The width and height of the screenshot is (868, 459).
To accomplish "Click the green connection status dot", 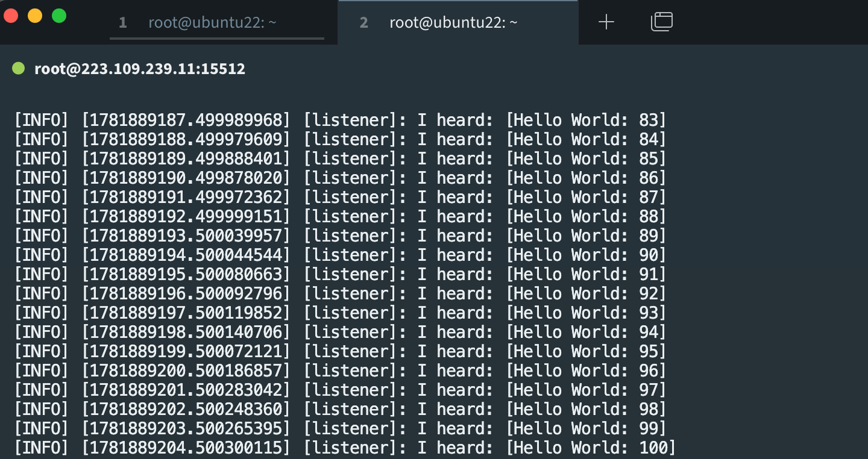I will pos(19,69).
